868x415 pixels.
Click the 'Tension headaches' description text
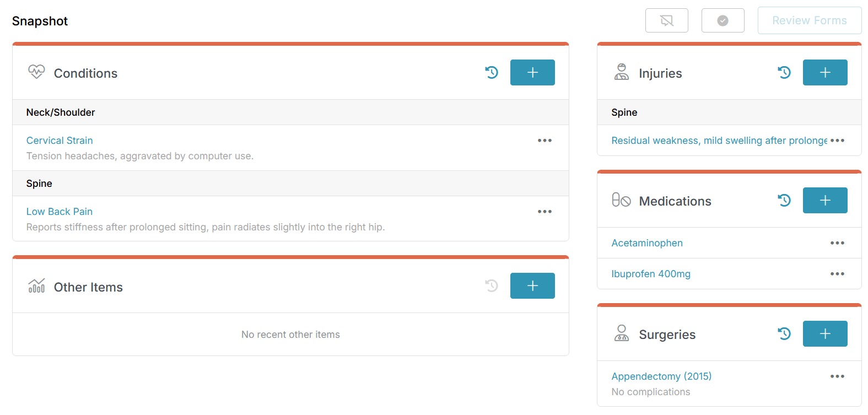(140, 156)
